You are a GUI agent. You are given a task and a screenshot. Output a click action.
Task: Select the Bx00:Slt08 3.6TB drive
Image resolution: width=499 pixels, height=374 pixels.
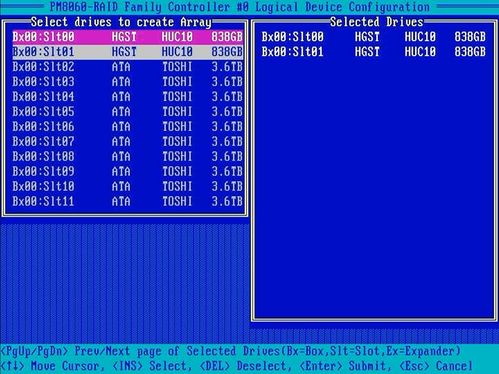pyautogui.click(x=128, y=157)
